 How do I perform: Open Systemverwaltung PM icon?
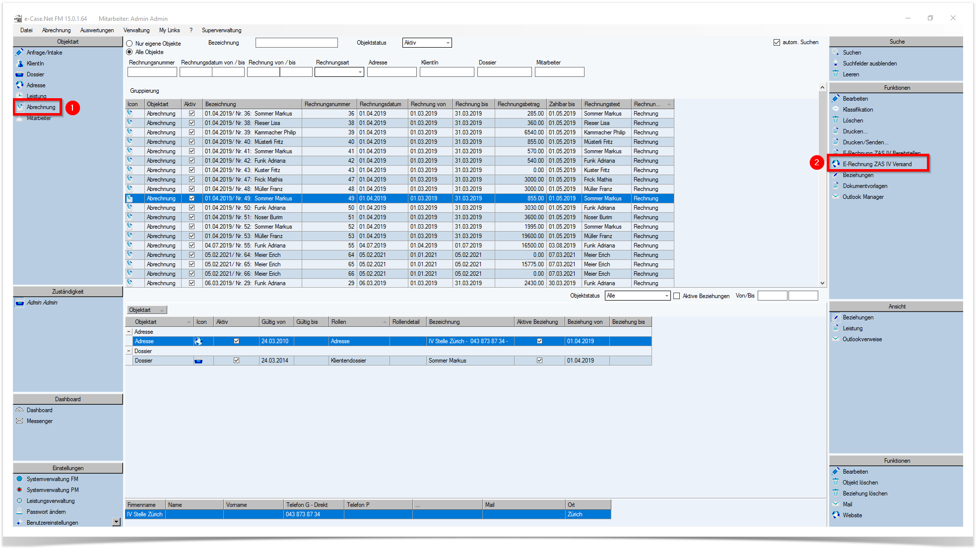pyautogui.click(x=20, y=490)
